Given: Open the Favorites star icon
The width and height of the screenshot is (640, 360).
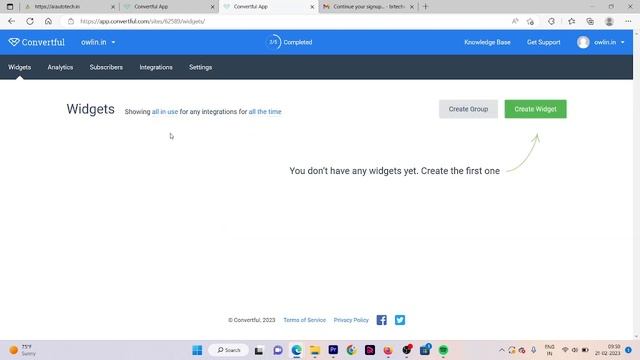Looking at the screenshot, I should coord(571,21).
